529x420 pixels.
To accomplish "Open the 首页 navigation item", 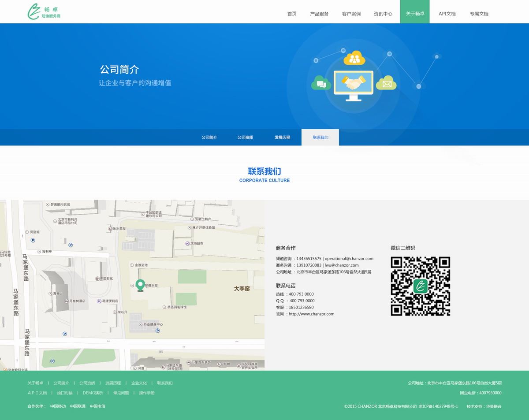I will (292, 14).
